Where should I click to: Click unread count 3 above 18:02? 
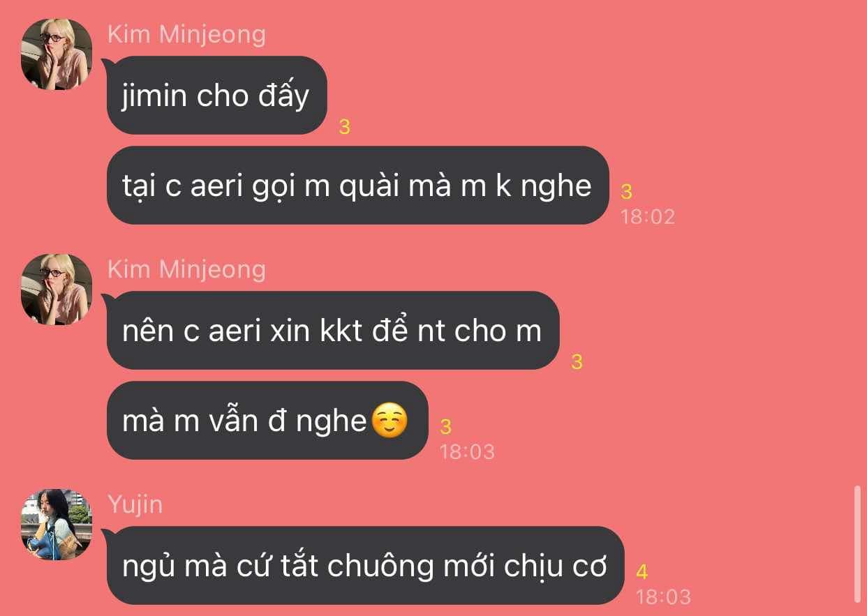coord(626,191)
